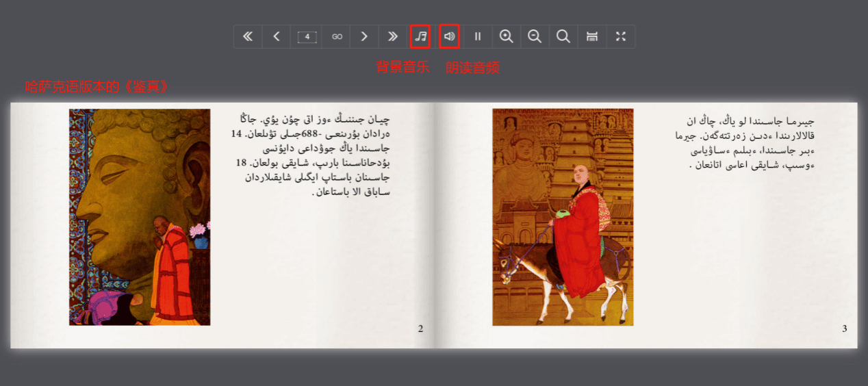Zoom out with the magnifier minus icon

pos(535,37)
